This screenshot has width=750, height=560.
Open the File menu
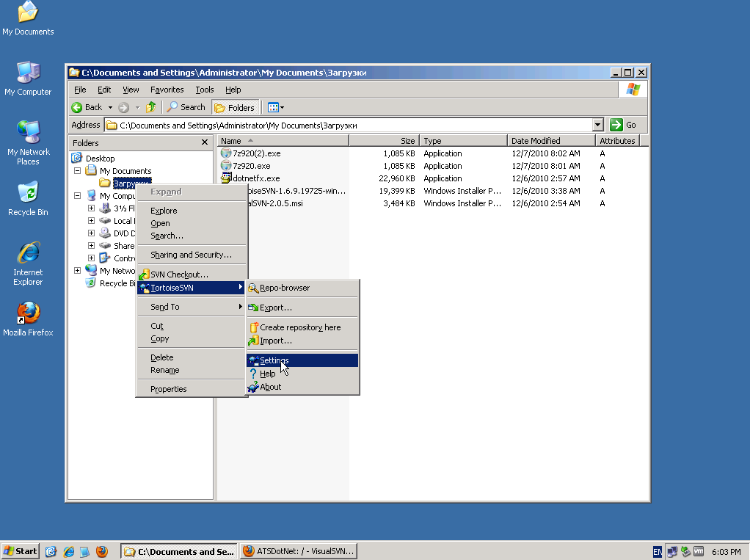click(x=81, y=90)
